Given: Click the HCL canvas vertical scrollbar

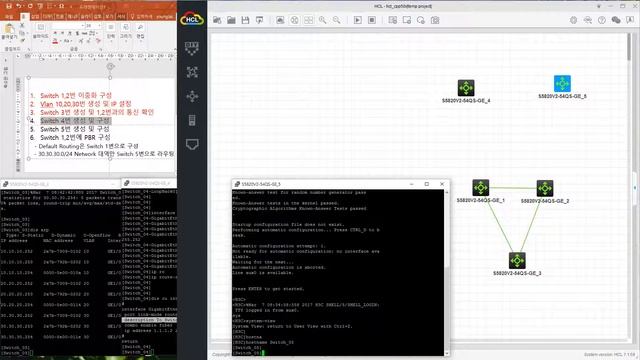Looking at the screenshot, I should tap(630, 186).
